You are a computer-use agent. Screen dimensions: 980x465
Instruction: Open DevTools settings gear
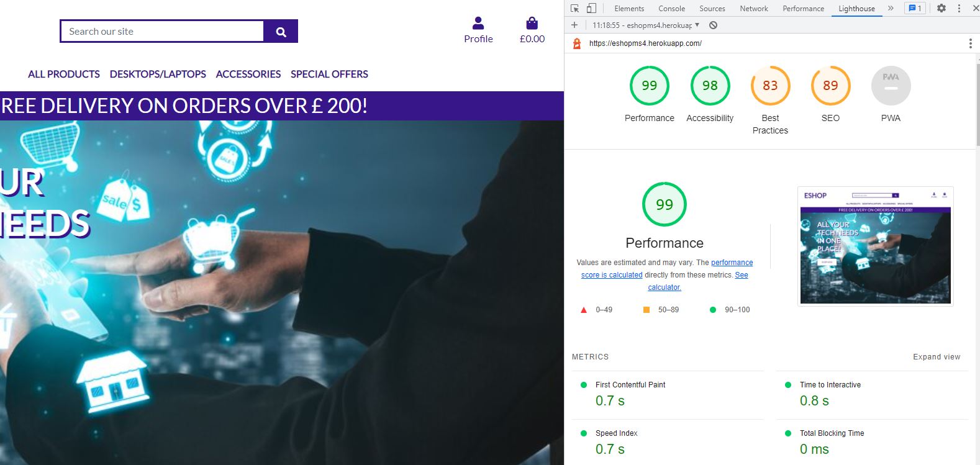point(941,8)
